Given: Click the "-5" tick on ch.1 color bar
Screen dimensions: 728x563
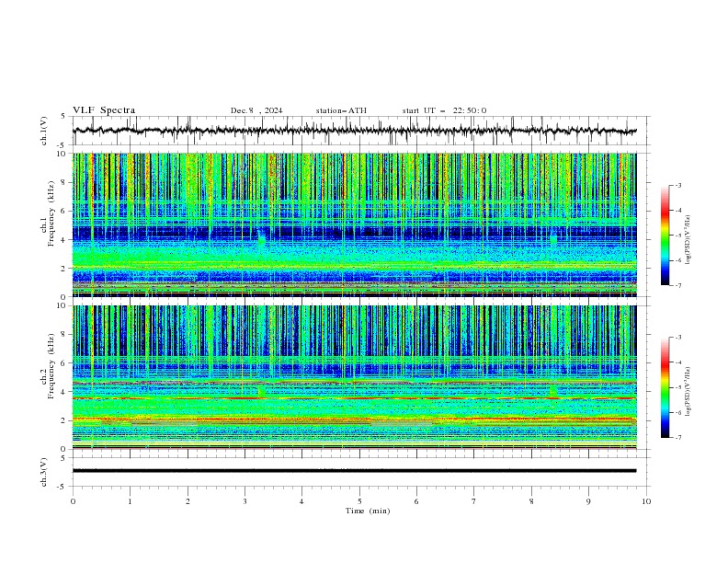Looking at the screenshot, I should click(677, 236).
